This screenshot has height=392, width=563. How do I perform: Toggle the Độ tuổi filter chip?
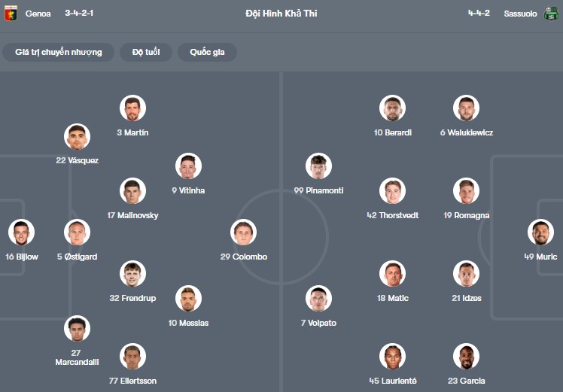pyautogui.click(x=146, y=52)
